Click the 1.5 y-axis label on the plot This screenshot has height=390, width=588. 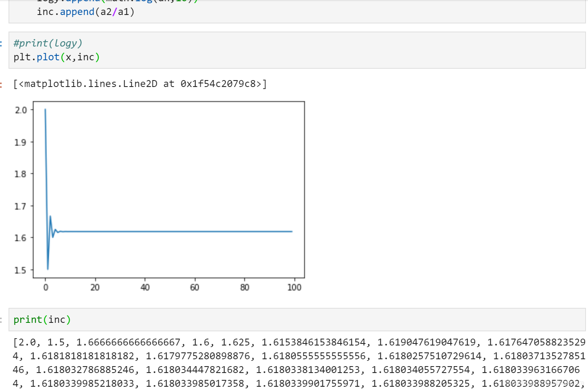pyautogui.click(x=21, y=270)
